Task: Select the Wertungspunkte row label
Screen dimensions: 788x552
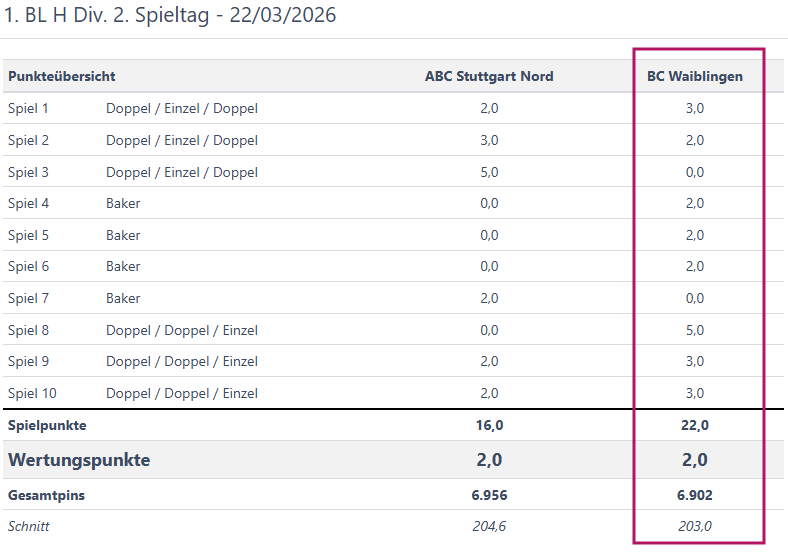Action: tap(79, 460)
